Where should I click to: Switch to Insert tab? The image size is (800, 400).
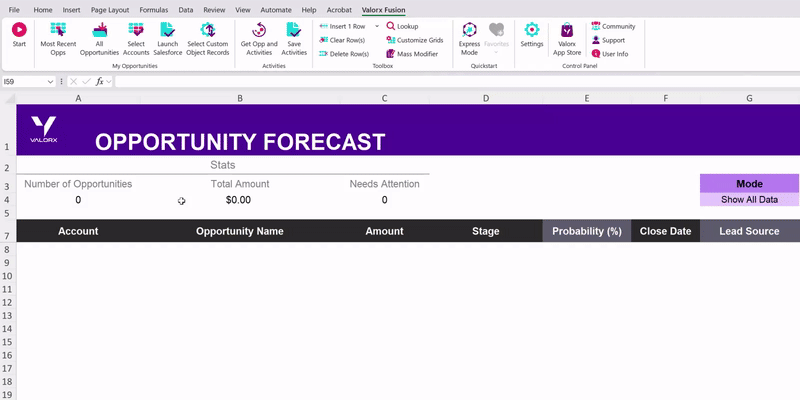(71, 10)
